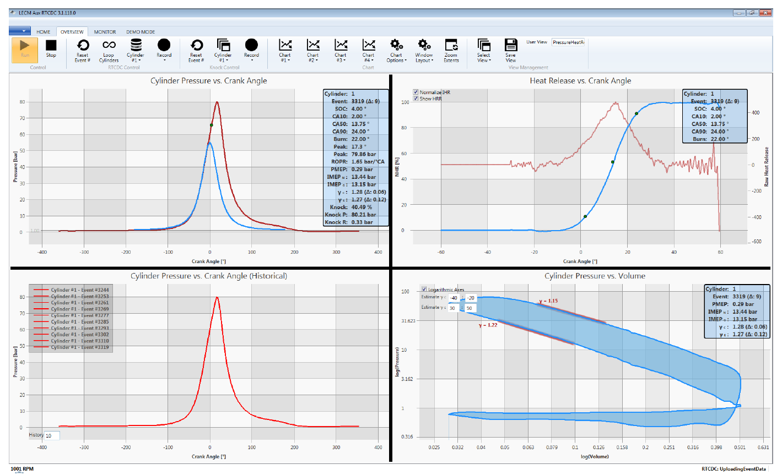
Task: Click the 1001 RPM status bar reading
Action: (21, 469)
